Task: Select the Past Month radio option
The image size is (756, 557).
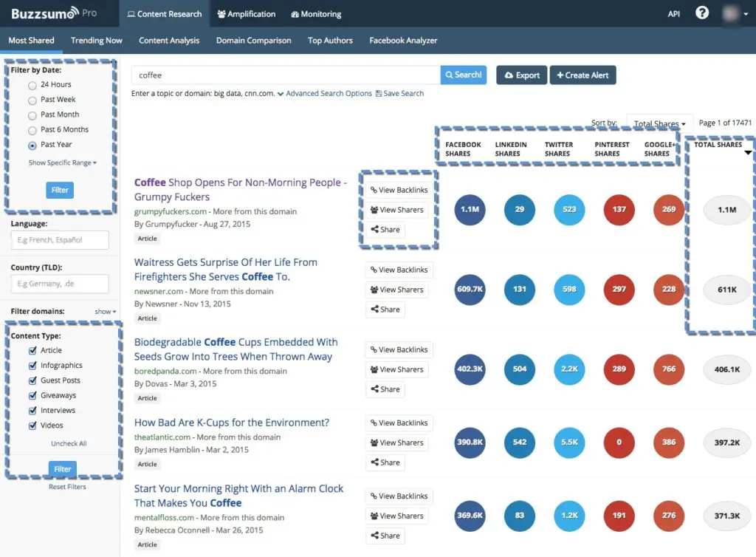Action: tap(32, 115)
